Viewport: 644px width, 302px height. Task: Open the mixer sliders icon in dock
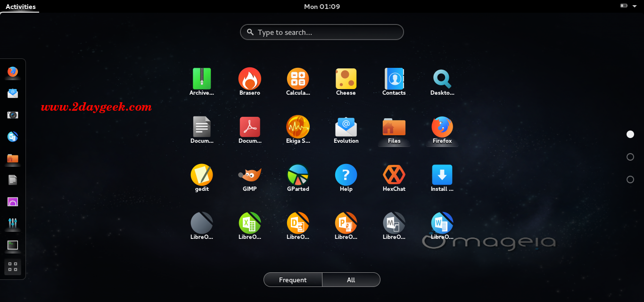[13, 223]
